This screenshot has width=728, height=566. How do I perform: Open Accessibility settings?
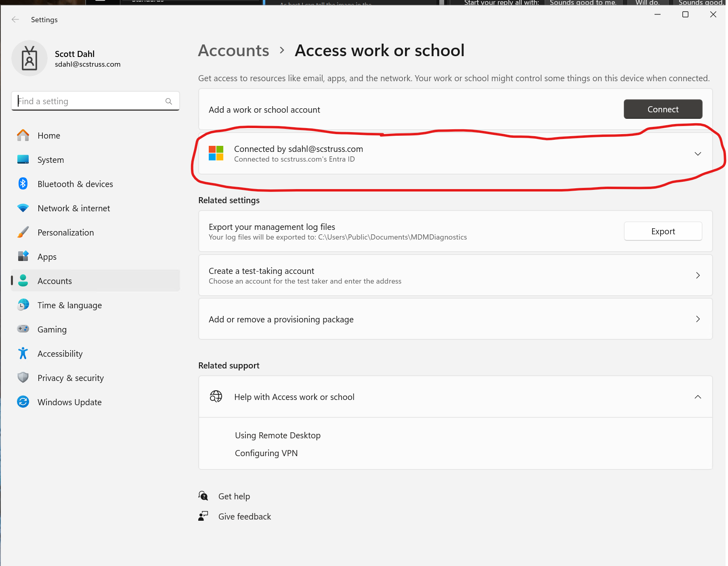click(x=95, y=353)
